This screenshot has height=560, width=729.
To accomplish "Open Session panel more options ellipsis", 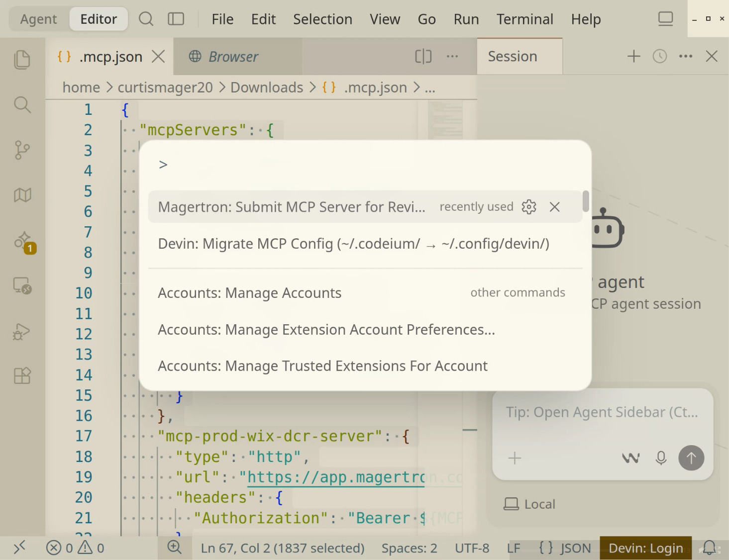I will click(x=686, y=56).
